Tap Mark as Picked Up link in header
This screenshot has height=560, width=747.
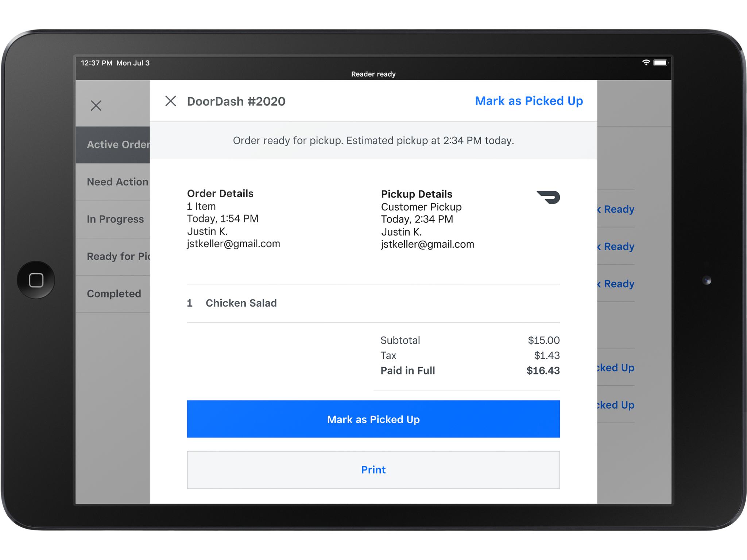529,101
